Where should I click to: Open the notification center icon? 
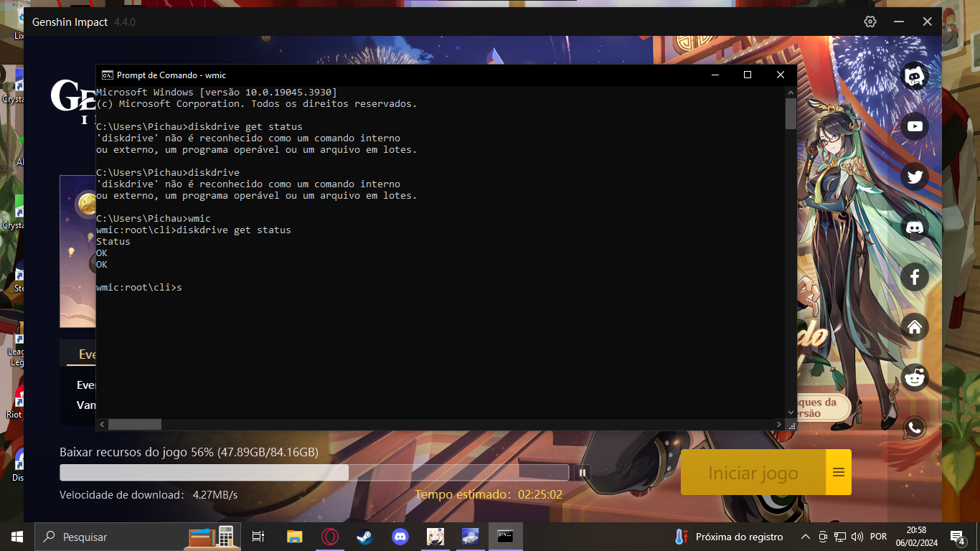[x=958, y=537]
